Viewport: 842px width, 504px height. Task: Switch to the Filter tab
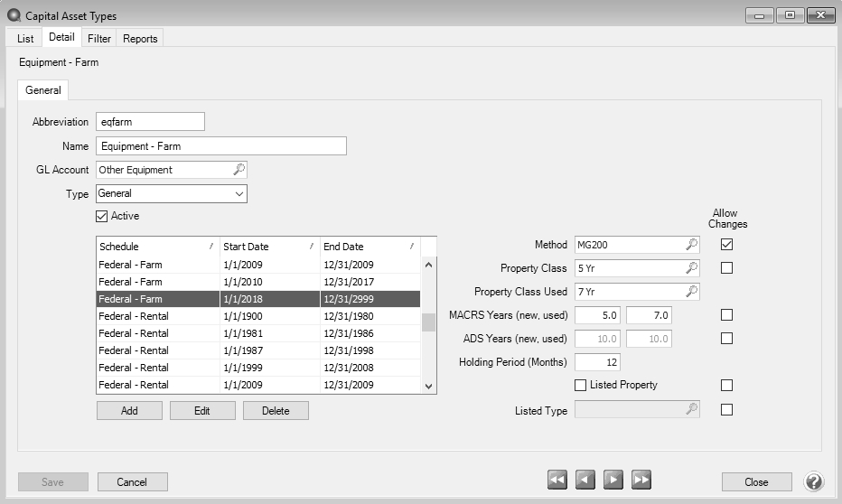tap(99, 39)
